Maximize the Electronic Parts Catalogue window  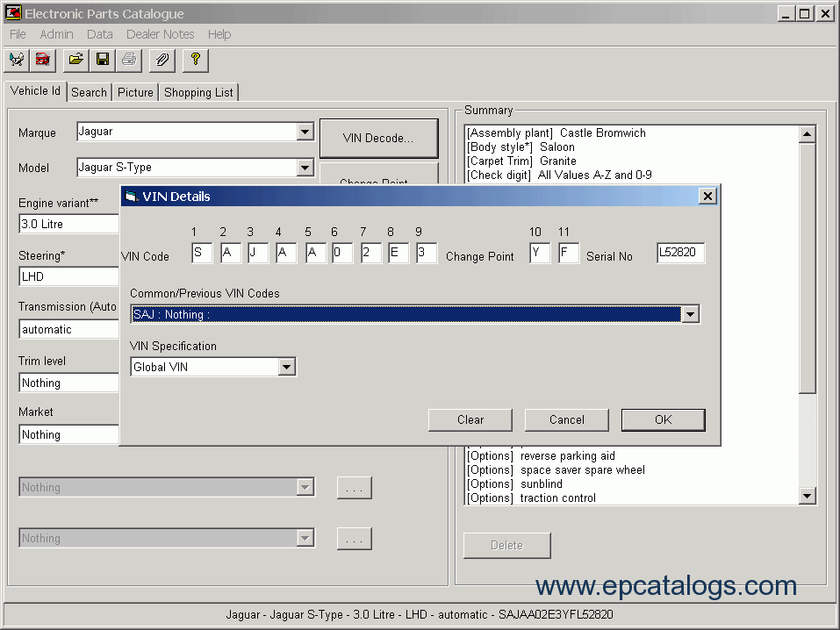click(x=805, y=13)
